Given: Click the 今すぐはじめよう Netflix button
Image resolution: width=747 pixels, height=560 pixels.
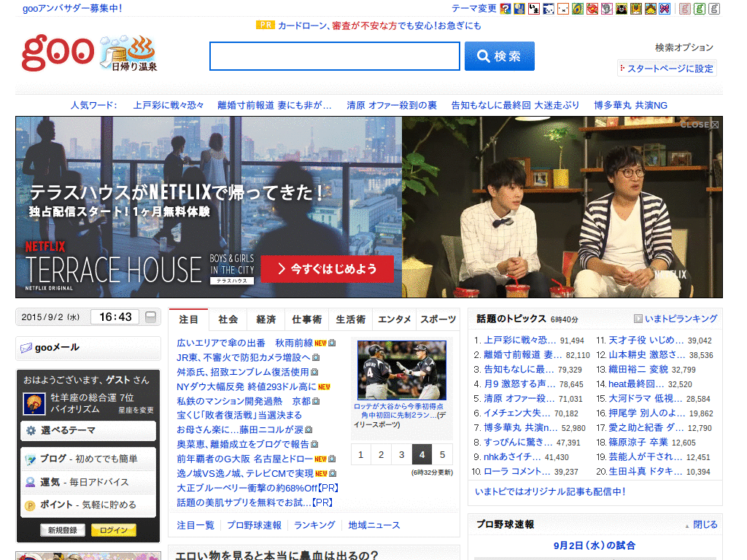Looking at the screenshot, I should [328, 269].
